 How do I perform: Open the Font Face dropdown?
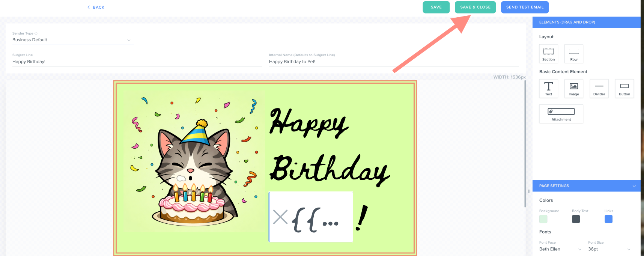point(561,249)
